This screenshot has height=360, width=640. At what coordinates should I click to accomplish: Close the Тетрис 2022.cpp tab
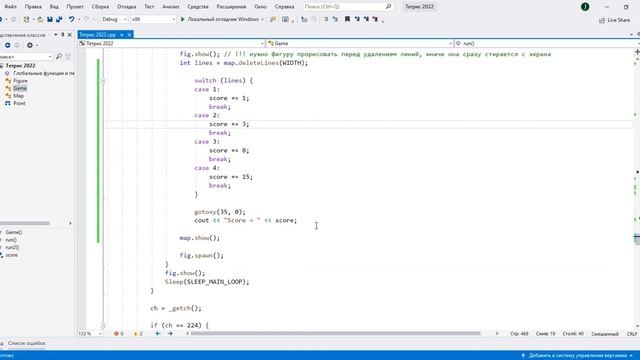129,35
